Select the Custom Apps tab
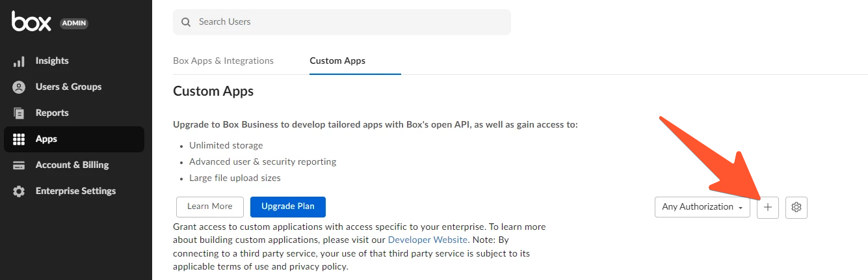 (x=337, y=61)
